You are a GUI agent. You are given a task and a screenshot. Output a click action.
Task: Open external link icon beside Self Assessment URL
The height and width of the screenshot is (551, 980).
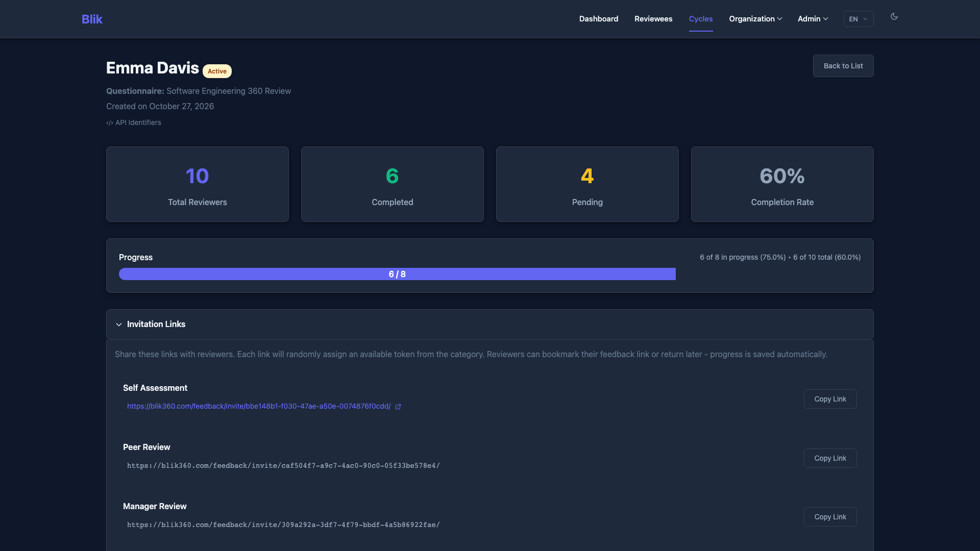coord(398,407)
